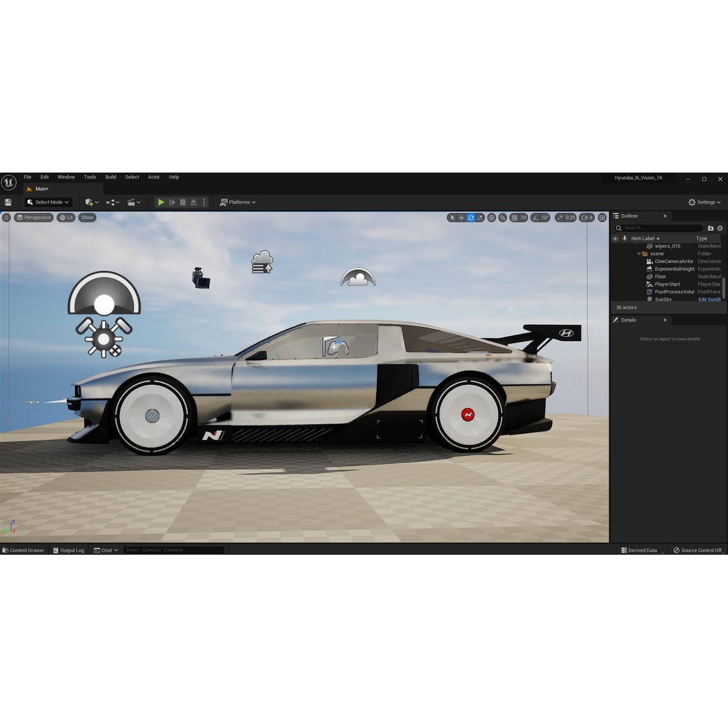Toggle grid snapping icon
Viewport: 728px width, 728px height.
pyautogui.click(x=514, y=218)
